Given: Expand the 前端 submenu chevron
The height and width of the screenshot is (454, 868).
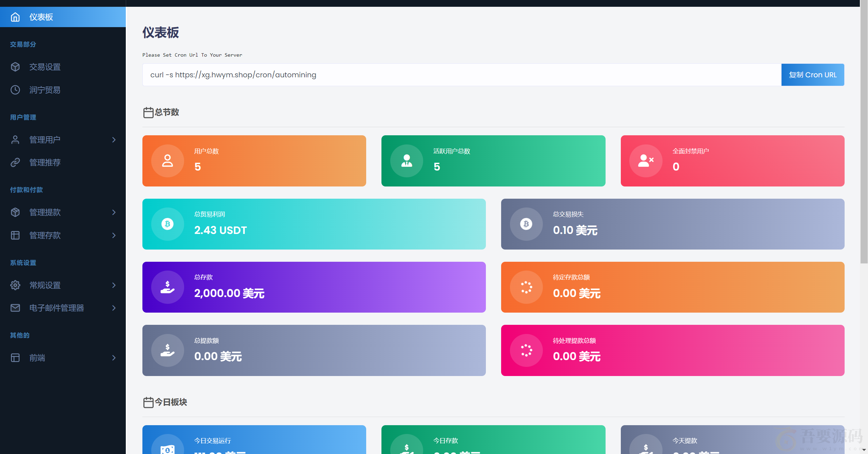Looking at the screenshot, I should coord(114,358).
